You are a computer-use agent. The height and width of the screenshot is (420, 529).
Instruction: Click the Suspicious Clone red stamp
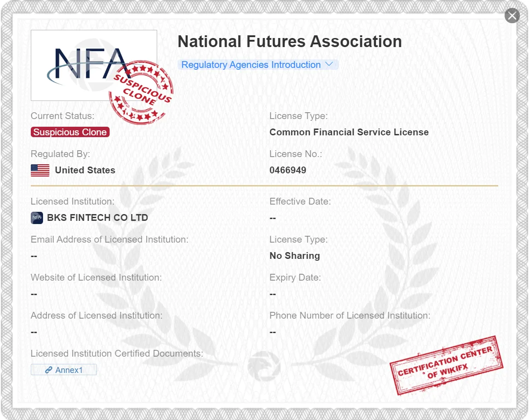pos(141,92)
